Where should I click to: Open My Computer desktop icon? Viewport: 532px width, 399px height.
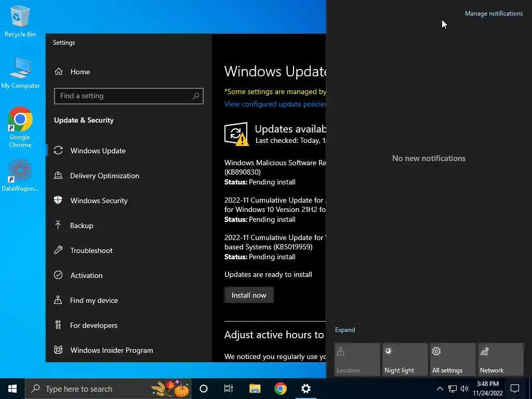[x=20, y=73]
